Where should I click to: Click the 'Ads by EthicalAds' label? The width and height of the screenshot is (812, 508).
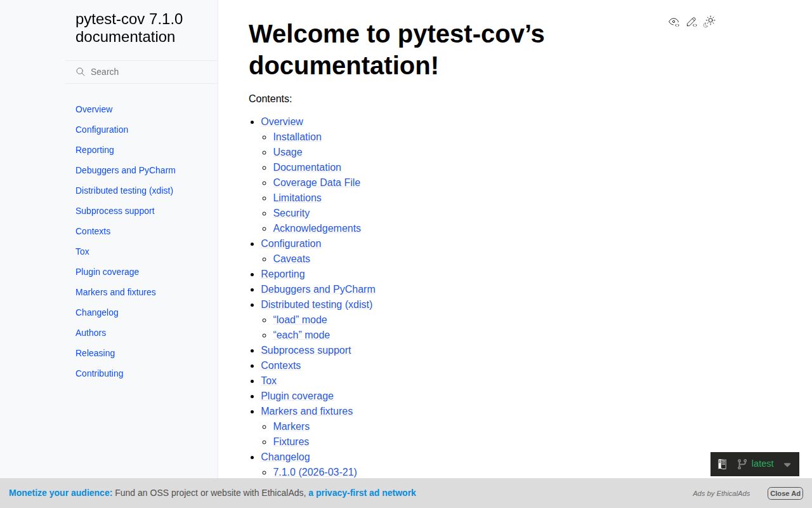[x=721, y=493]
